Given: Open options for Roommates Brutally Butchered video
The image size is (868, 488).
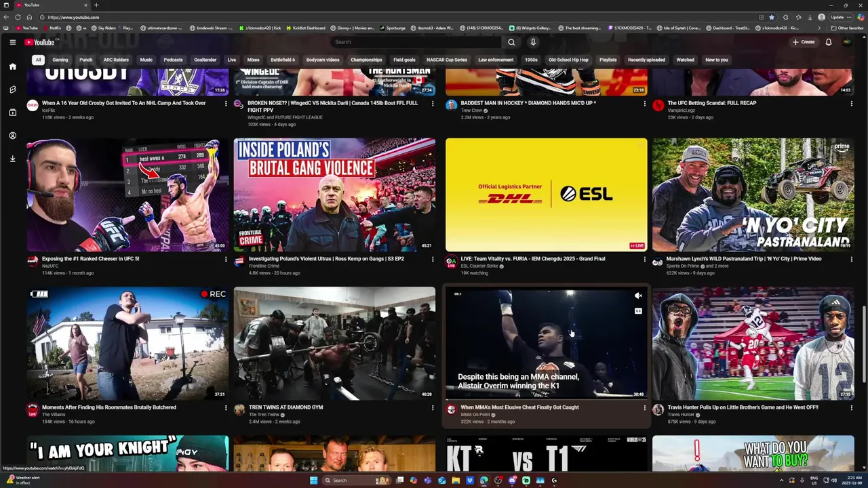Looking at the screenshot, I should tap(226, 407).
